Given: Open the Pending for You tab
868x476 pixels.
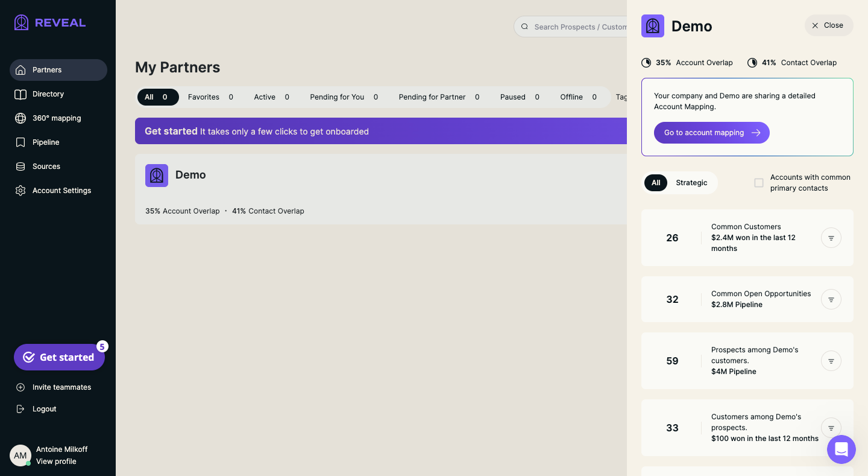Looking at the screenshot, I should pos(344,97).
